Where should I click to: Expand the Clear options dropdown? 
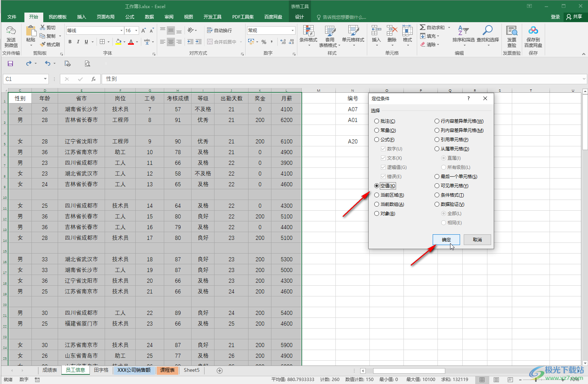click(438, 44)
